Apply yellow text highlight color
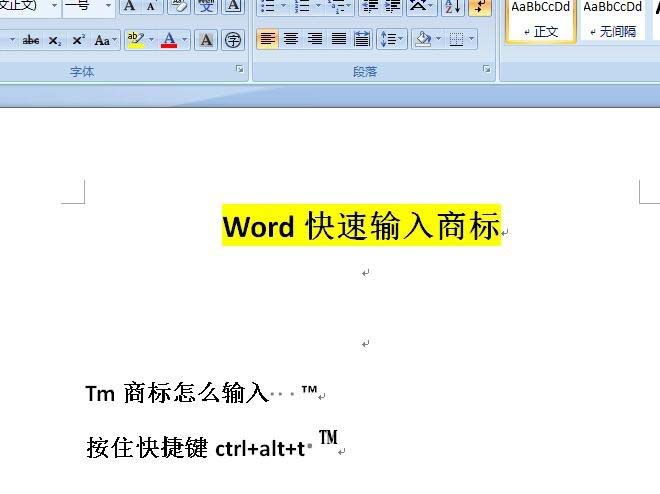Viewport: 660px width, 494px height. click(136, 40)
